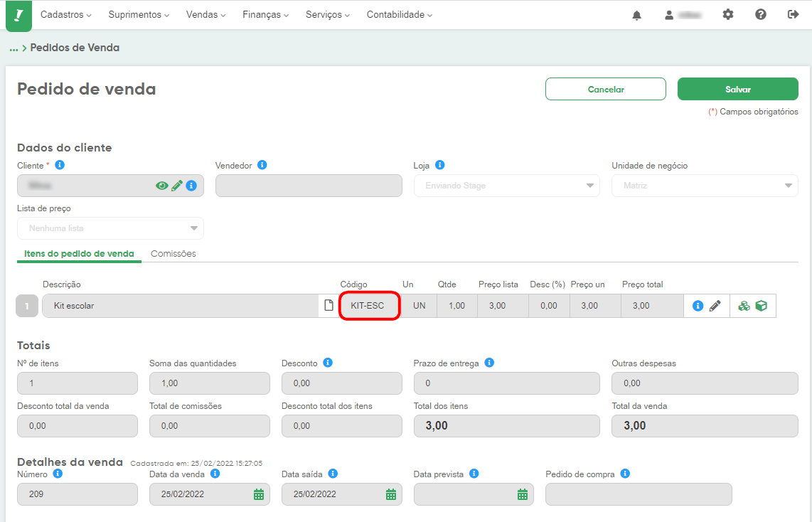This screenshot has width=812, height=522.
Task: Click the Pedido de compra field
Action: point(639,494)
